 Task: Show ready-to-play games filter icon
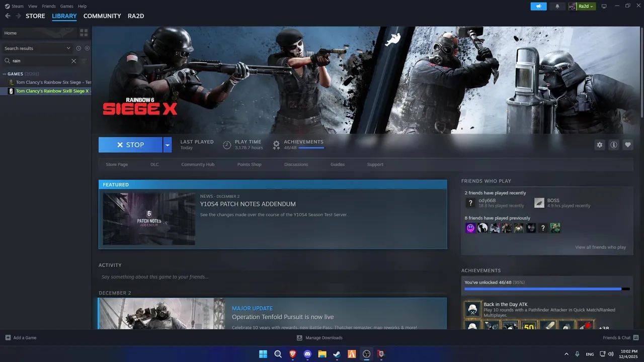point(87,48)
